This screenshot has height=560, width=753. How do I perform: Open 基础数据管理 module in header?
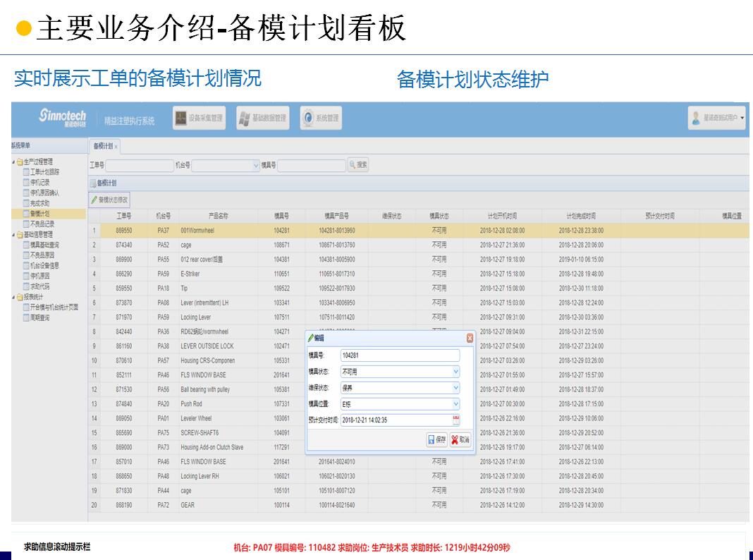pos(262,118)
